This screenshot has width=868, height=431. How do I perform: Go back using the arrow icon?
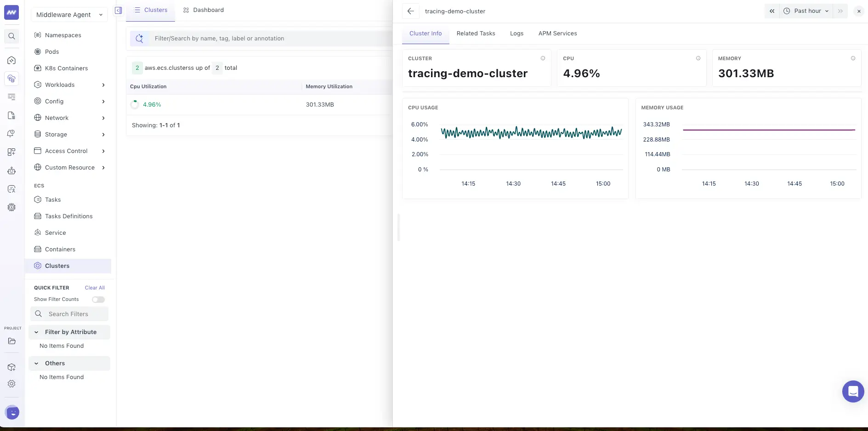411,11
